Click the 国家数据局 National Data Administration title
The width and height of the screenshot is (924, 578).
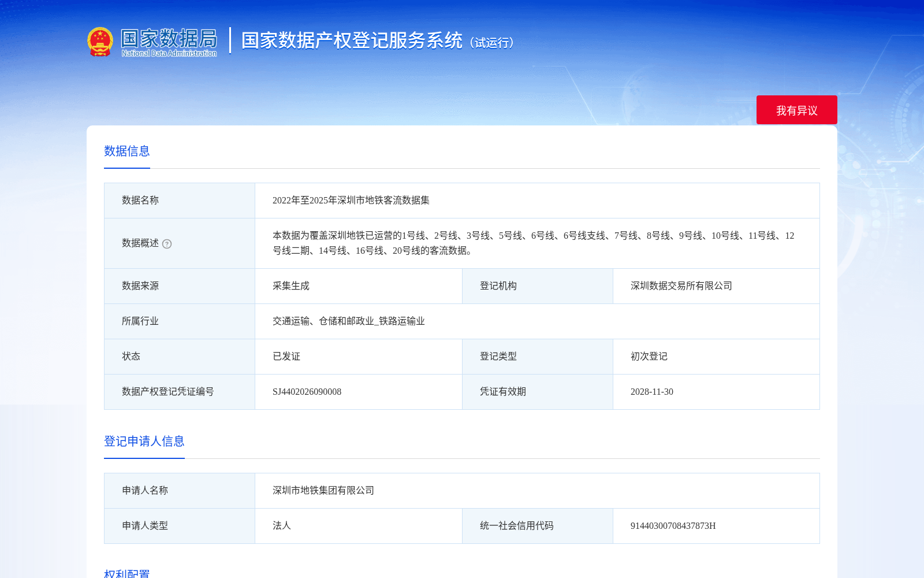(x=169, y=42)
